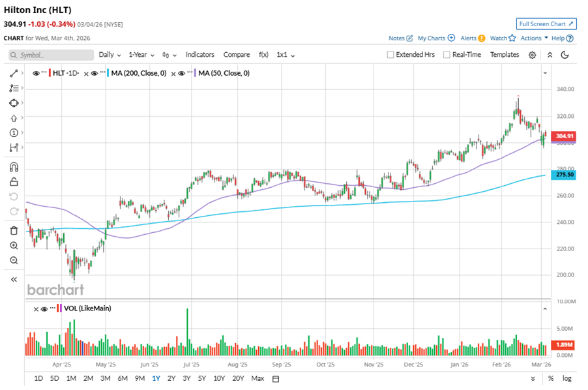Enable the Extended Hrs checkbox

pyautogui.click(x=390, y=55)
